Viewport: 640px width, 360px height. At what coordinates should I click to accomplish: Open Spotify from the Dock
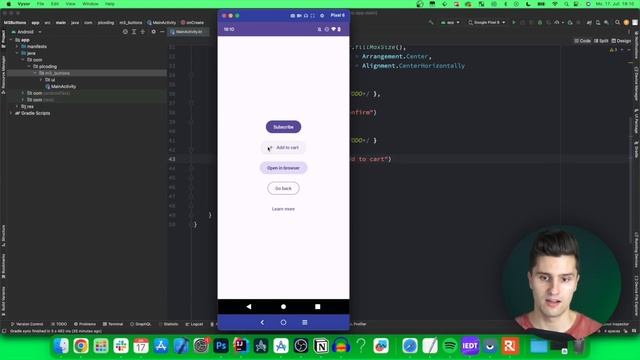pos(450,346)
